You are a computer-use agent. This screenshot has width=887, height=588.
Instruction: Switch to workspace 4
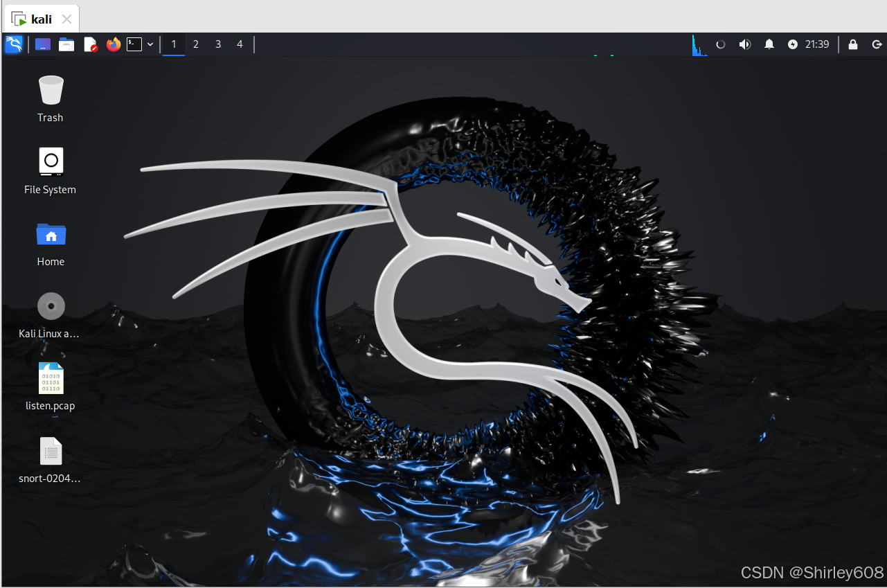click(240, 44)
